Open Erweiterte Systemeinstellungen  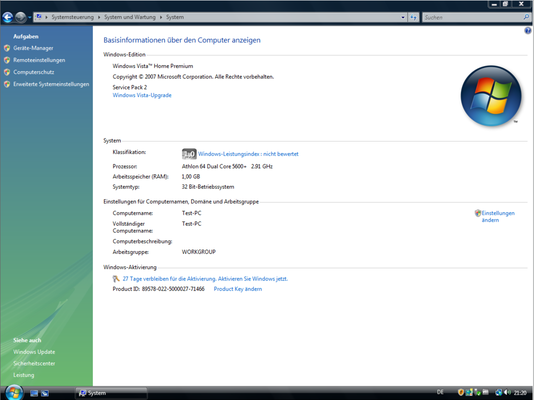pos(51,84)
